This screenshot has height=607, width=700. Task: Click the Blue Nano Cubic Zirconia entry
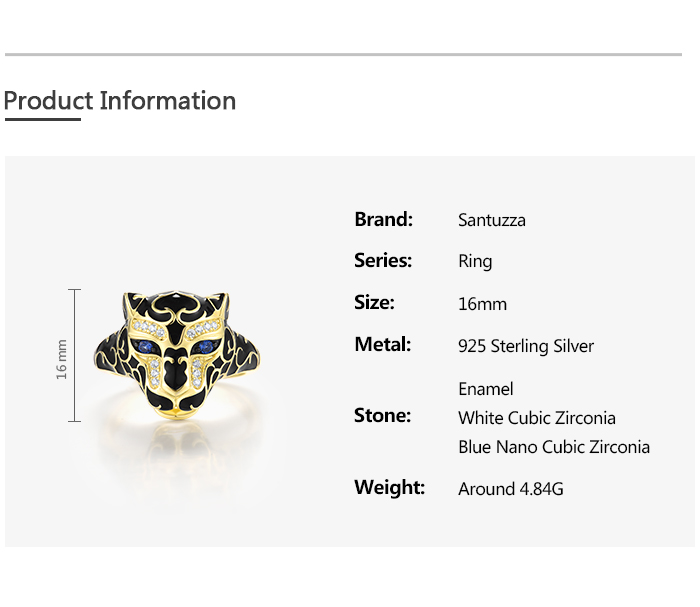click(x=554, y=447)
